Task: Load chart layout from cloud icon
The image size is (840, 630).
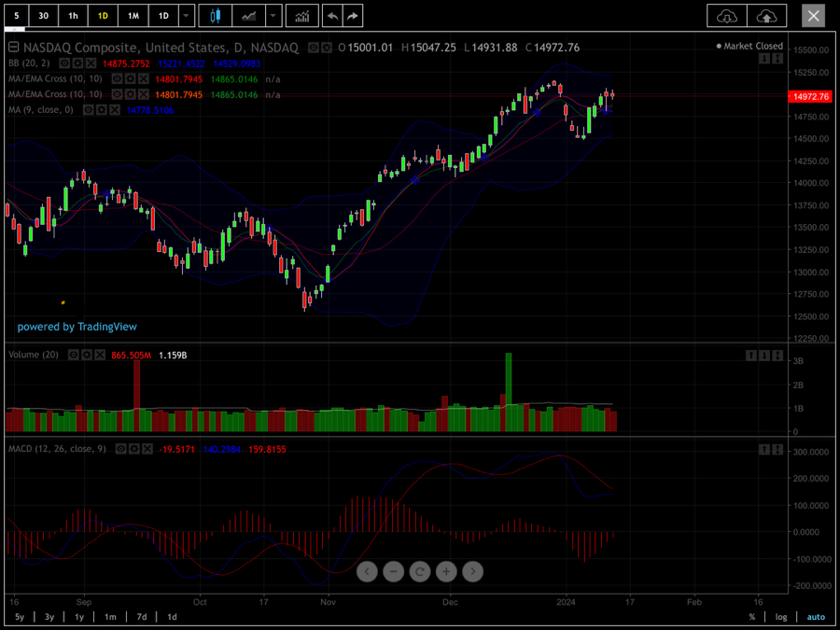Action: 726,16
